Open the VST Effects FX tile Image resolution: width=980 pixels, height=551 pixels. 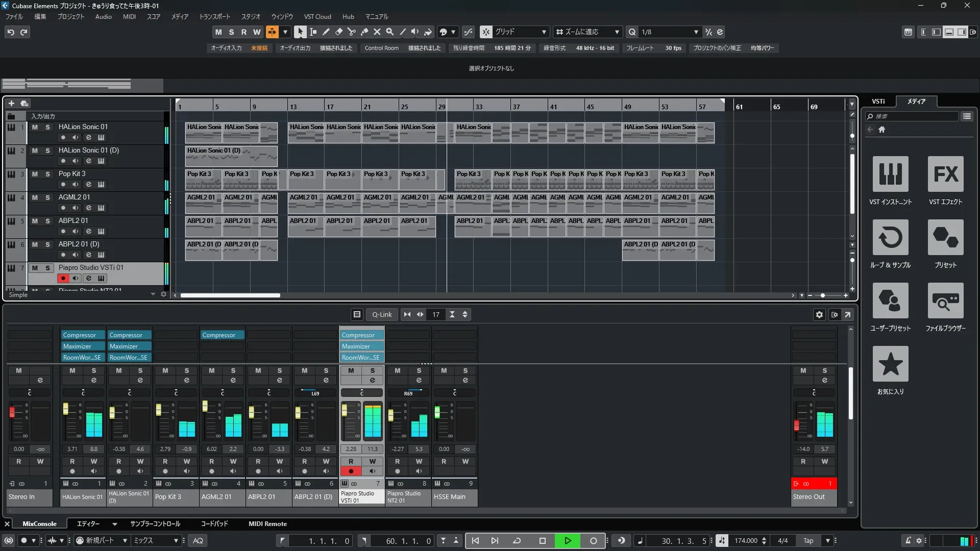(x=945, y=174)
